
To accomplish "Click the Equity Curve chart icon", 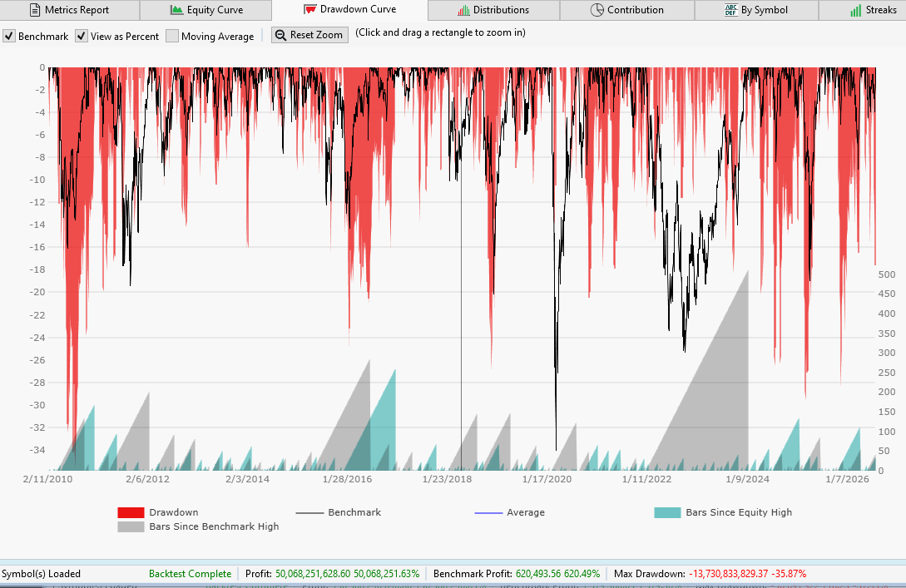I will [x=177, y=10].
